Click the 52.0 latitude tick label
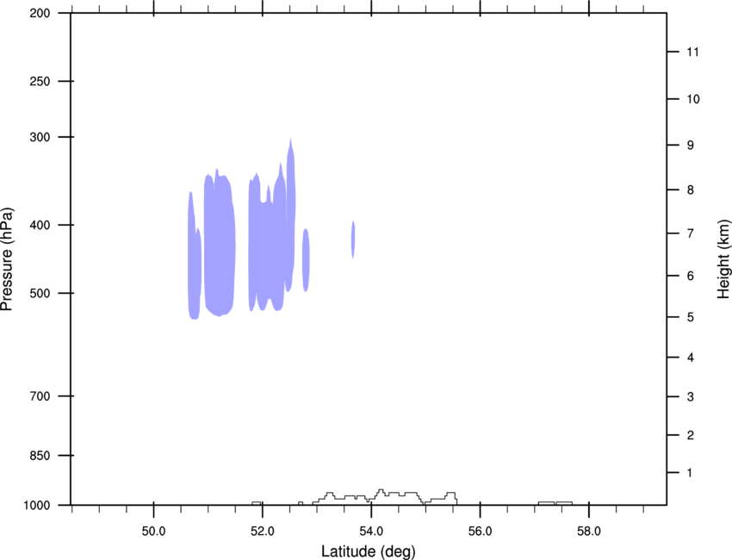Image resolution: width=732 pixels, height=560 pixels. coord(263,532)
